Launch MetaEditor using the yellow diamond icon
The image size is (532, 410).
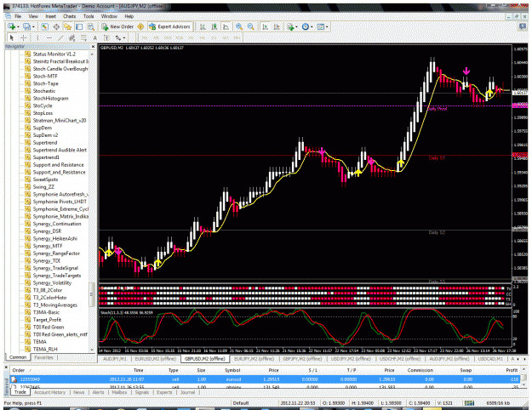pos(140,26)
